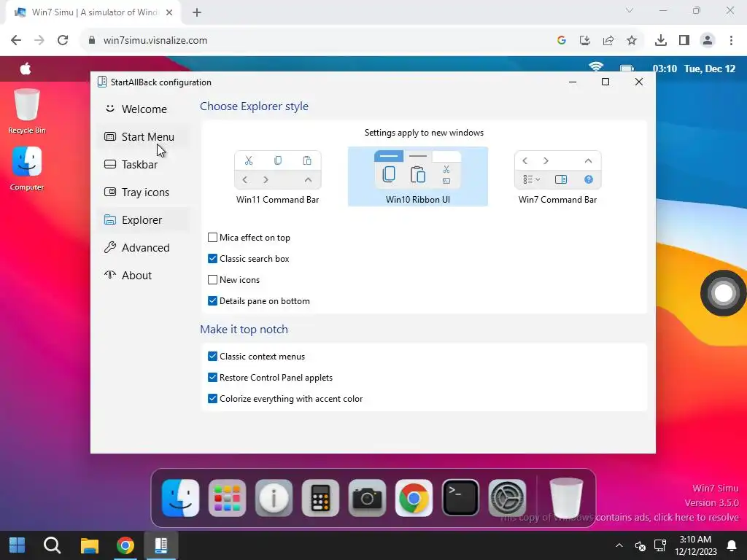Click the install app icon in address bar
This screenshot has height=560, width=747.
[x=584, y=40]
